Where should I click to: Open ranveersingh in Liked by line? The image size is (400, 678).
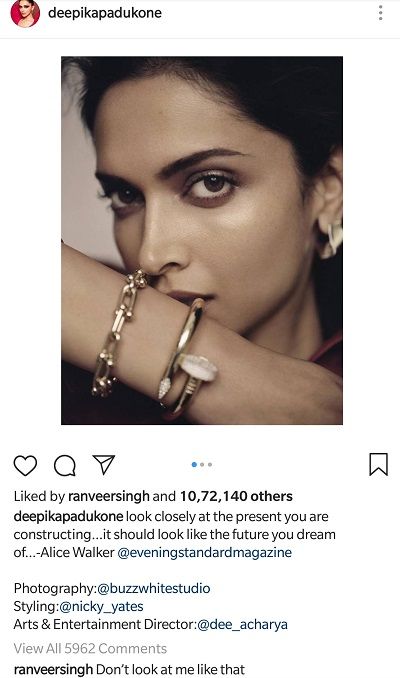click(109, 496)
